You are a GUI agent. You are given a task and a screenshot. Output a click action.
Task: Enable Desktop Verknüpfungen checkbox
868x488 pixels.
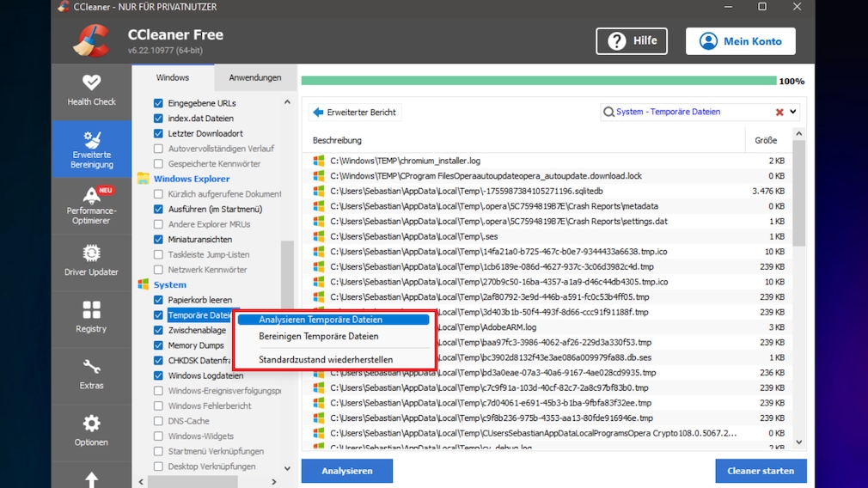coord(158,467)
